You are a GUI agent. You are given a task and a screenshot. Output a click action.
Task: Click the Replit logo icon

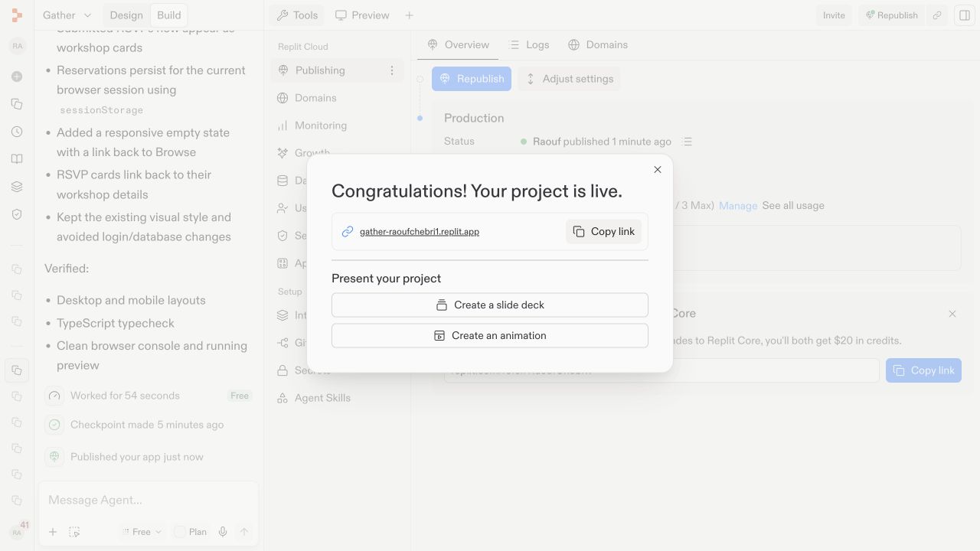tap(17, 15)
